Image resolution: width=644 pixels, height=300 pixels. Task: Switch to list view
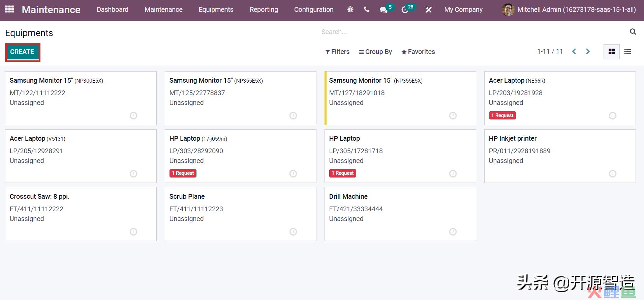tap(627, 52)
